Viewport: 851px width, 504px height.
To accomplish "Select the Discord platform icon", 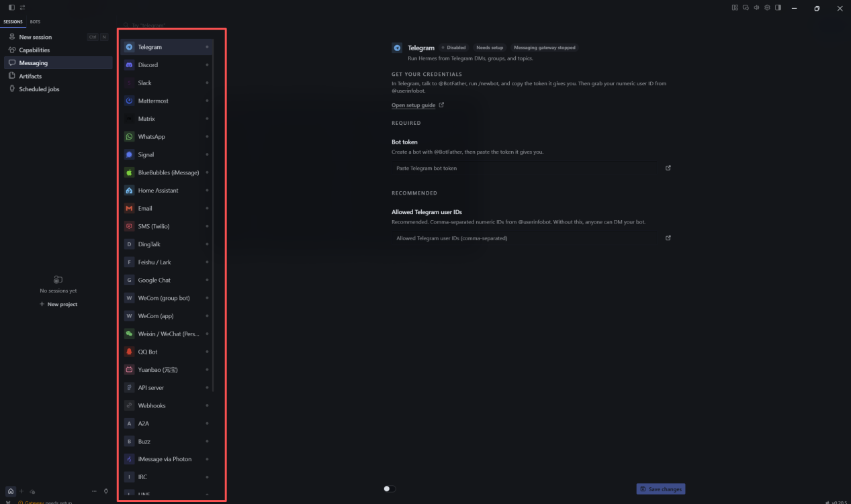I will point(130,65).
